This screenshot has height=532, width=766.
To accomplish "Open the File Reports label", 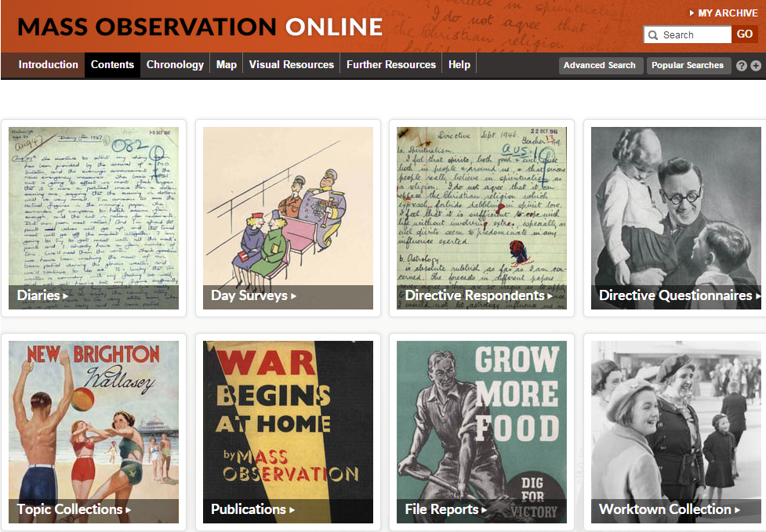I will tap(445, 509).
